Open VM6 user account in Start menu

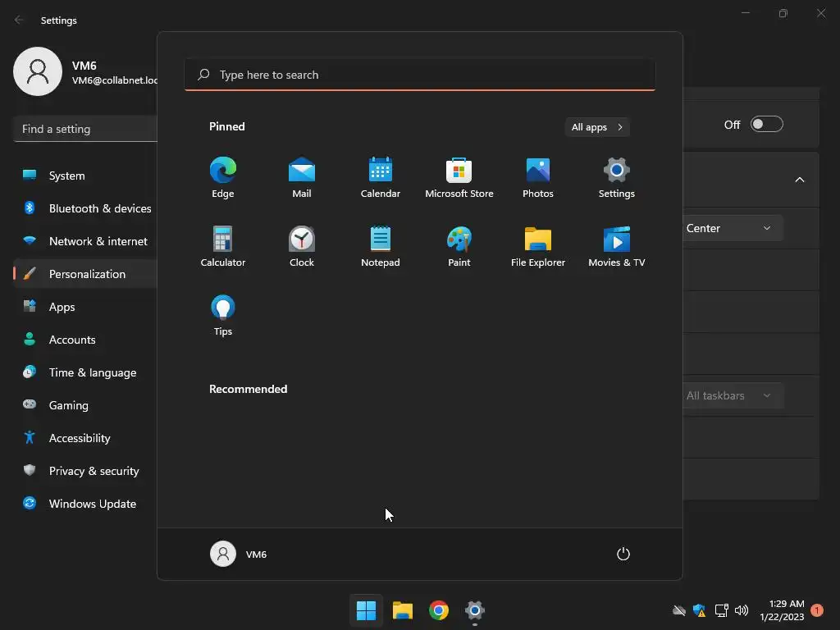(239, 554)
